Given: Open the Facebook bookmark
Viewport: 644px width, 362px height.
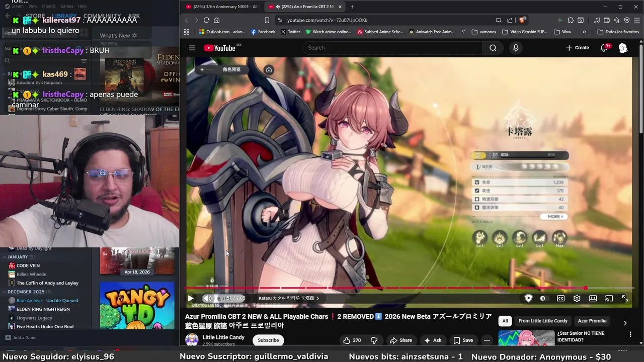Looking at the screenshot, I should click(x=263, y=32).
